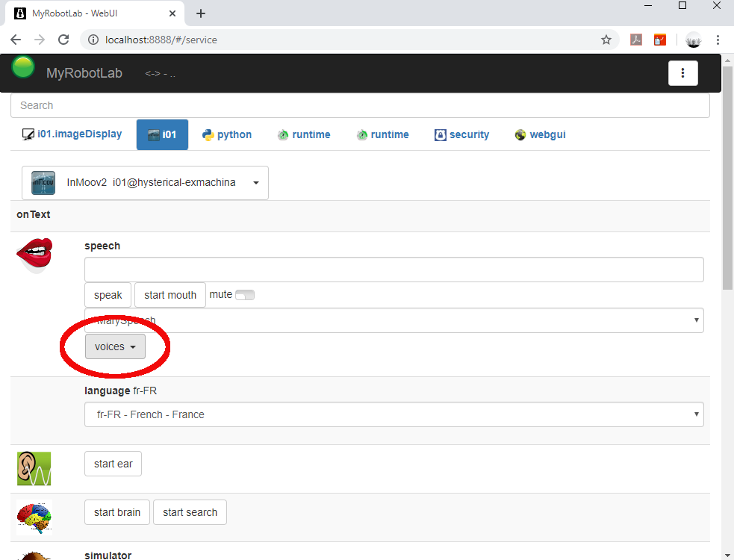This screenshot has height=560, width=734.
Task: Open the Chrome profile avatar
Action: 693,40
